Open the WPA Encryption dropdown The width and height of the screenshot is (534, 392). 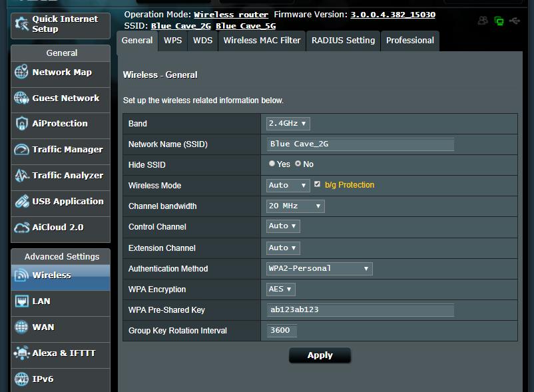point(280,290)
